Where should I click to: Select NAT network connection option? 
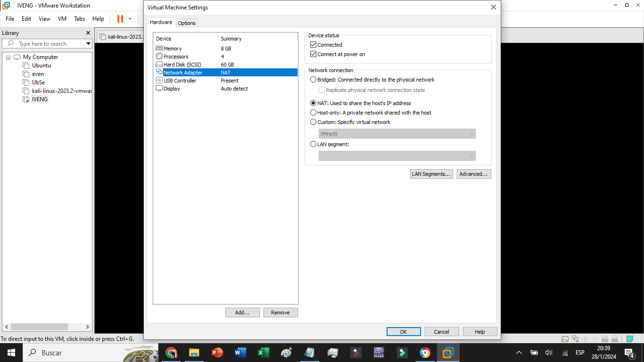coord(313,103)
